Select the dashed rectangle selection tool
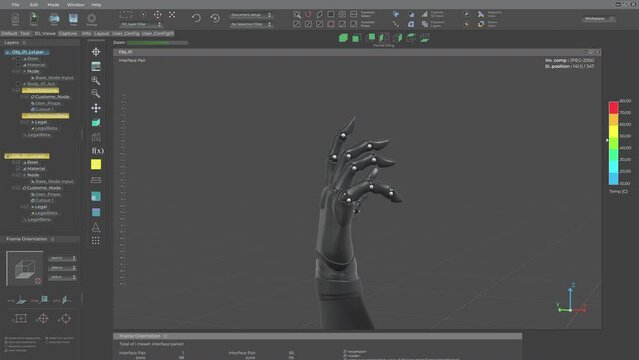 (126, 15)
